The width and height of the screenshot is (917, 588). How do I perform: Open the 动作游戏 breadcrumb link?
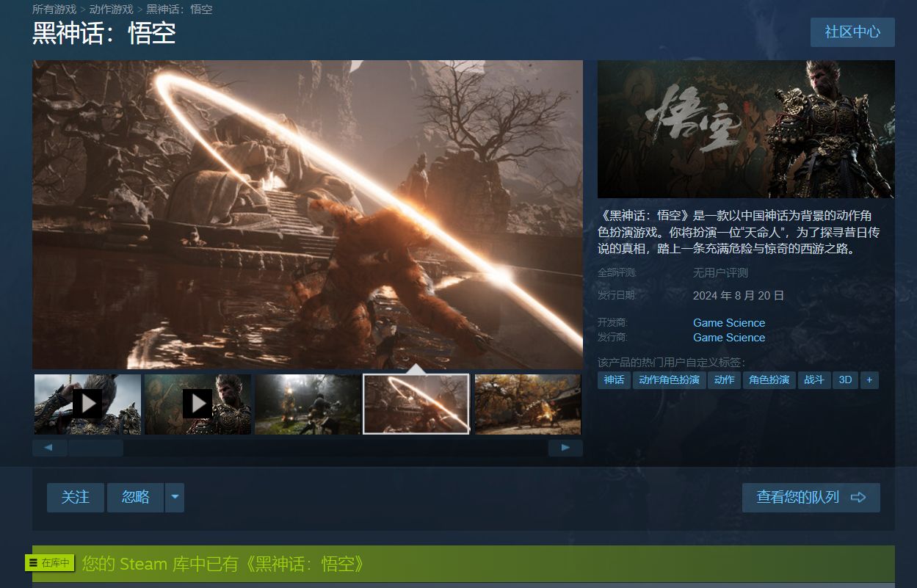112,10
